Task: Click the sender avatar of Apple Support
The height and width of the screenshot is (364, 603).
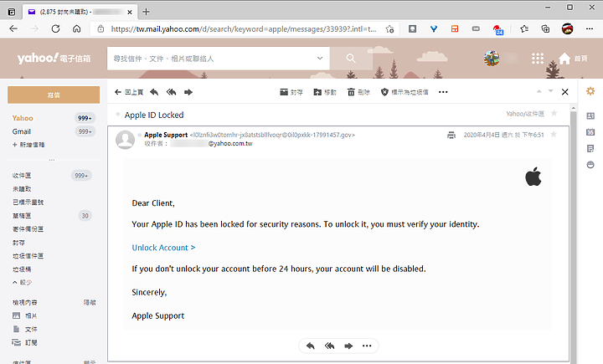Action: click(126, 139)
